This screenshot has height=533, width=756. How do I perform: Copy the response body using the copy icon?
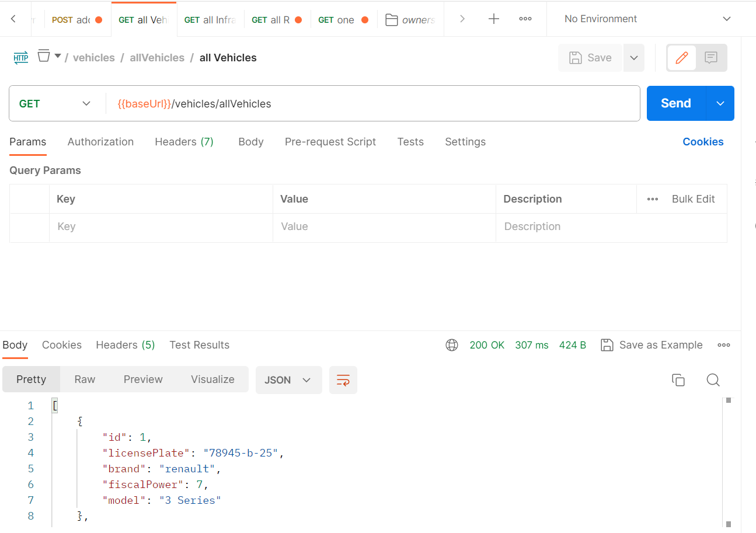point(678,379)
